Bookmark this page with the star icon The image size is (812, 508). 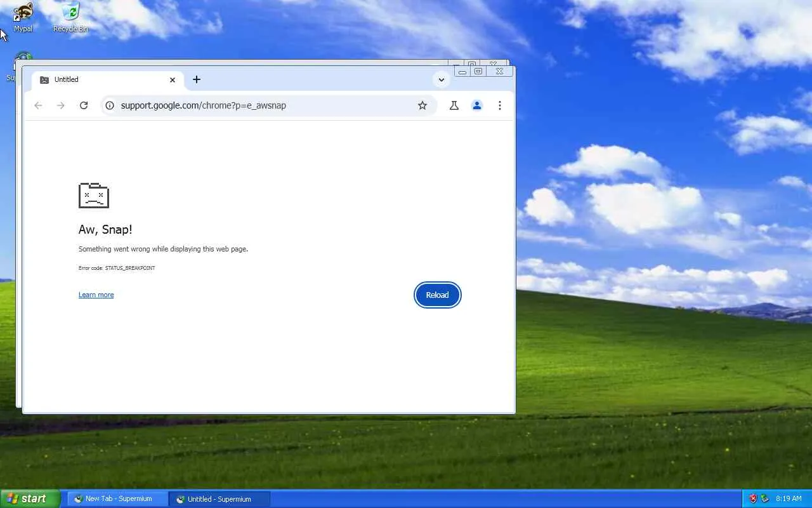[422, 105]
